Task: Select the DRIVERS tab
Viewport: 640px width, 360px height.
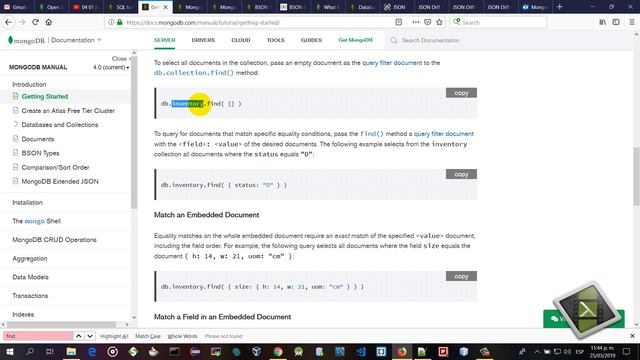Action: (x=203, y=40)
